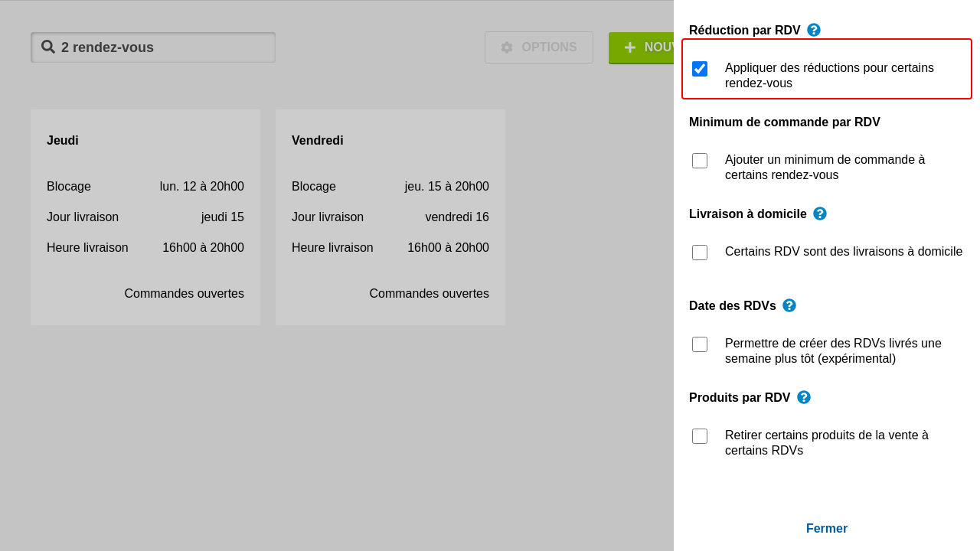Click the plus icon on the green Nouveau button

630,47
